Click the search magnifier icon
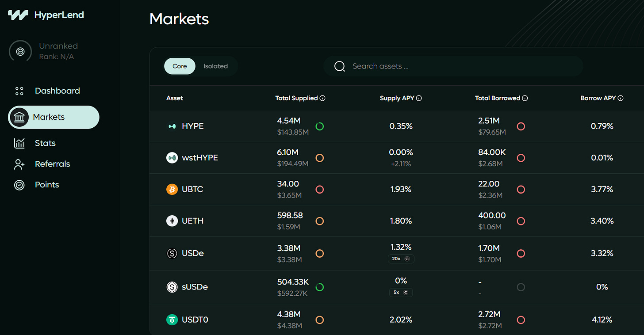This screenshot has width=644, height=335. click(340, 66)
